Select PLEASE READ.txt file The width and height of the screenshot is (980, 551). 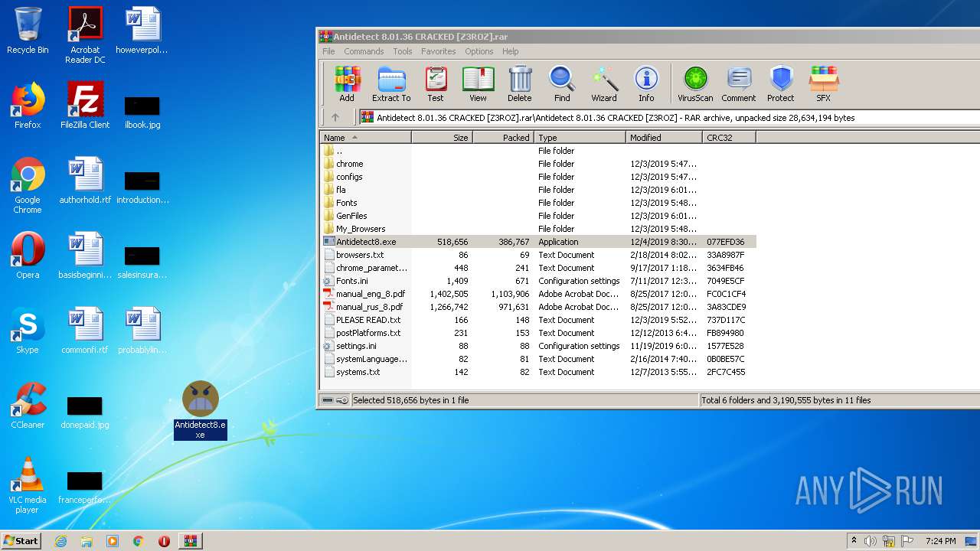(537, 320)
